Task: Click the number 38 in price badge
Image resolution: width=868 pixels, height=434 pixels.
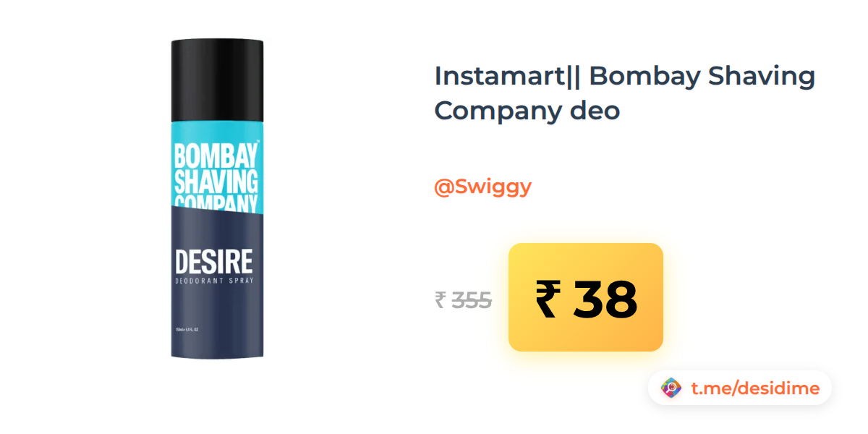Action: [605, 299]
